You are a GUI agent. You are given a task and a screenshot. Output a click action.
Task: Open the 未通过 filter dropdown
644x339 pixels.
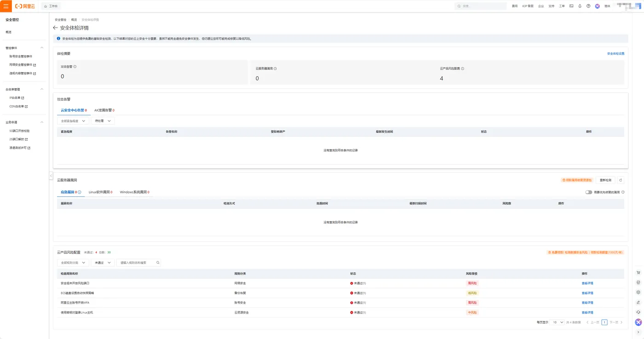pyautogui.click(x=103, y=263)
